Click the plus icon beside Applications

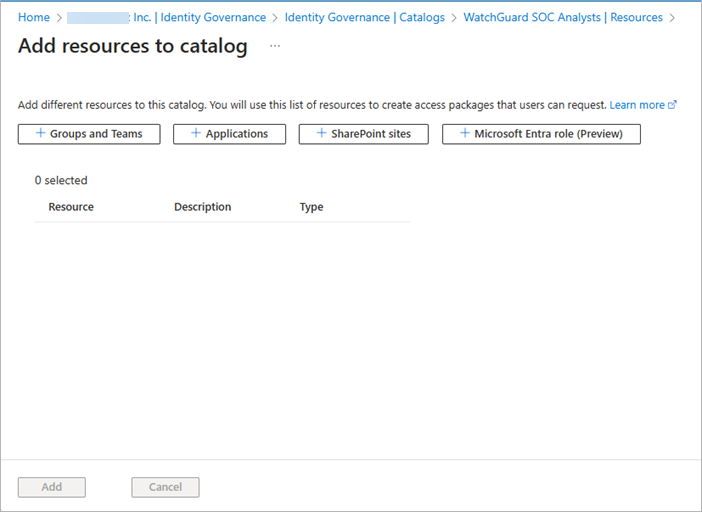[196, 134]
